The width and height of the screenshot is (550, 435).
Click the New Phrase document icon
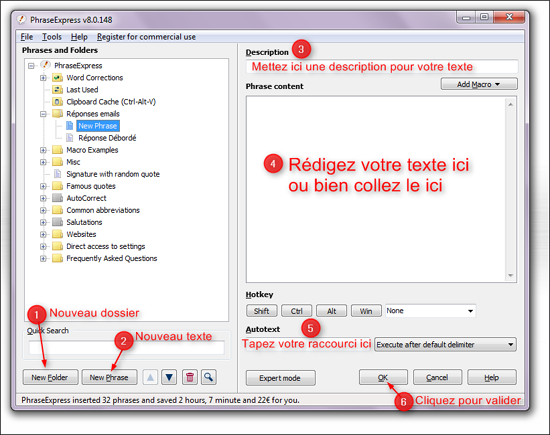point(70,126)
